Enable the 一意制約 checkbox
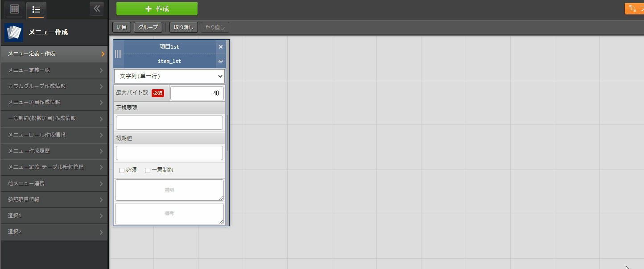 coord(148,170)
